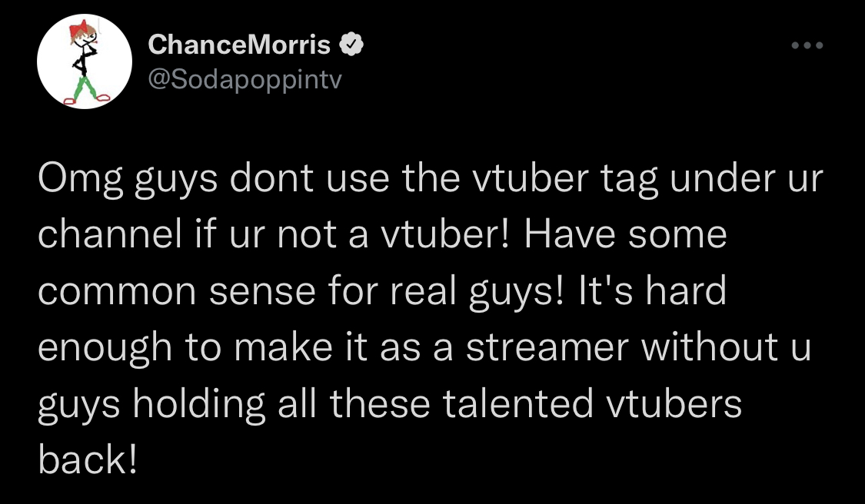This screenshot has height=504, width=865.
Task: Click the phrase 'talented vtubers' in the tweet
Action: (592, 403)
